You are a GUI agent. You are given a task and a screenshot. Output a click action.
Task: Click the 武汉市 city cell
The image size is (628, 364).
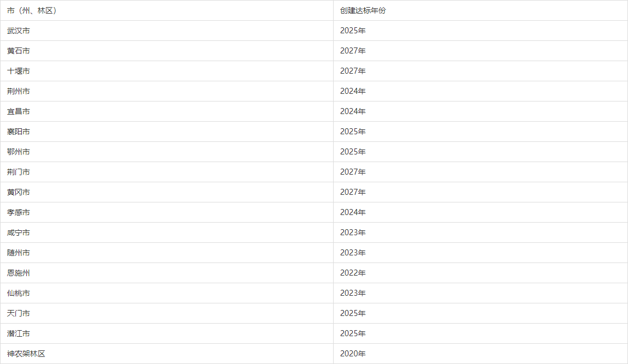click(x=167, y=31)
